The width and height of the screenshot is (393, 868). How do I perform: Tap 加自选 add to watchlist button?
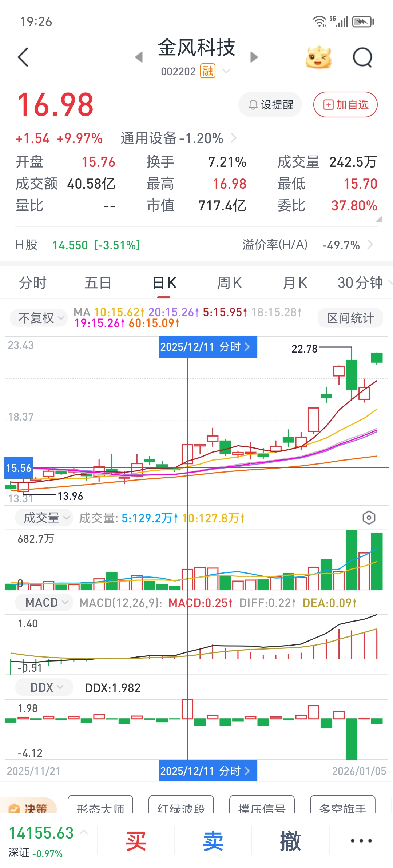(x=345, y=105)
